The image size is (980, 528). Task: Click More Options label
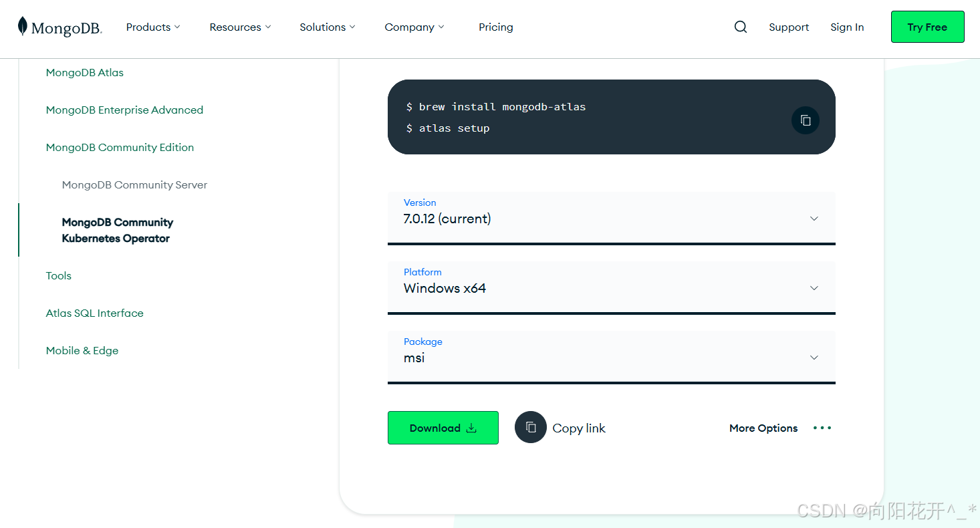coord(763,428)
